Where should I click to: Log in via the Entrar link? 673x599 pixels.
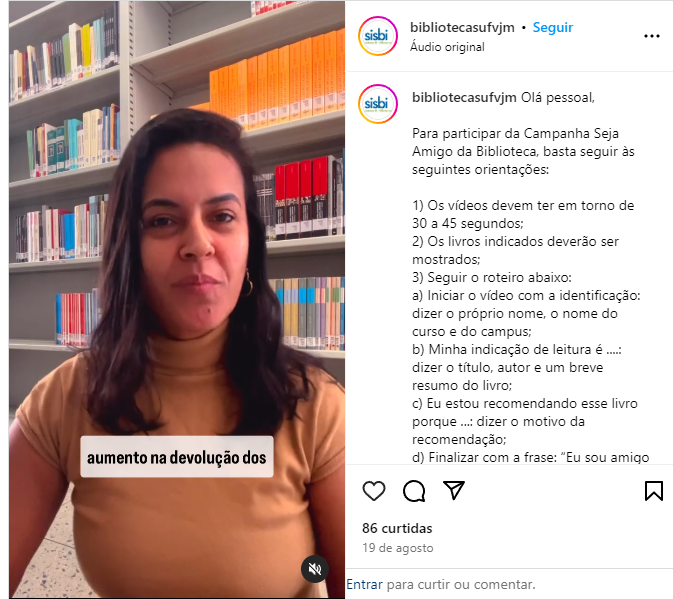pos(364,584)
